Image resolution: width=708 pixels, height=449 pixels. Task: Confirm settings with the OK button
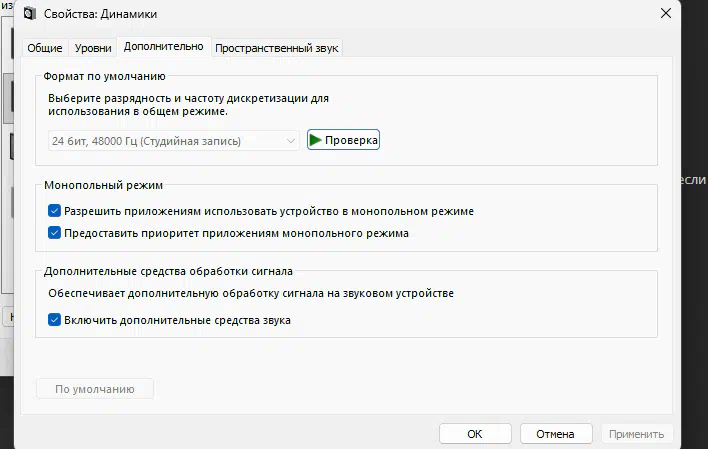tap(475, 434)
